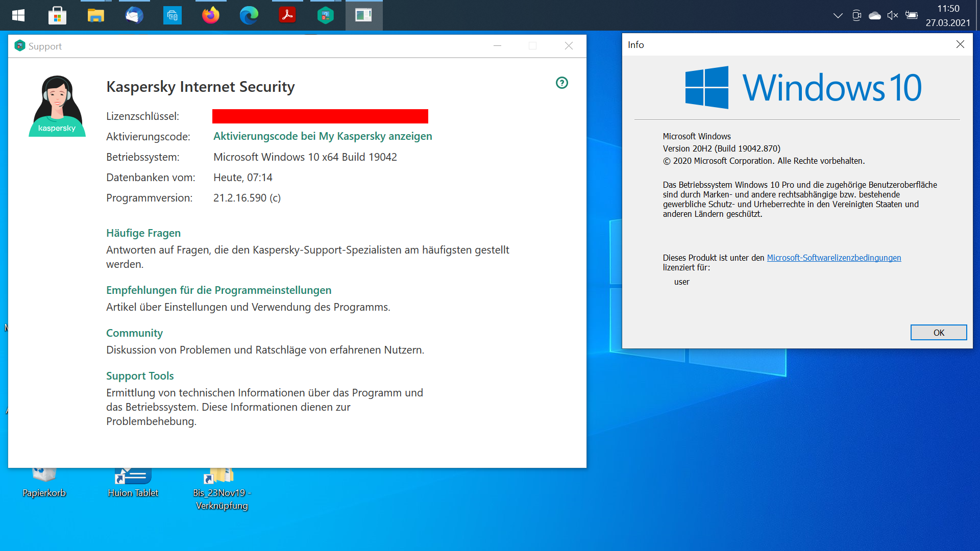980x551 pixels.
Task: Expand hidden system tray icons chevron
Action: pyautogui.click(x=838, y=15)
